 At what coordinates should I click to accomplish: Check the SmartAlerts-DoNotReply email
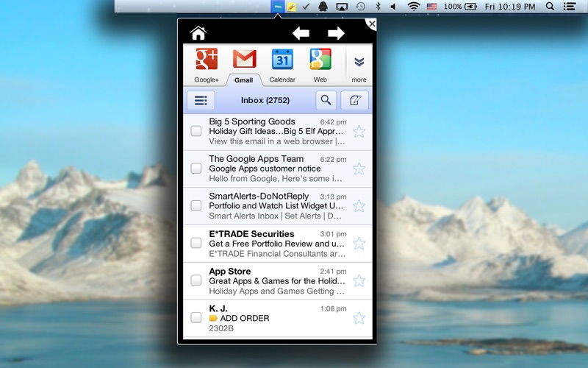(x=196, y=205)
